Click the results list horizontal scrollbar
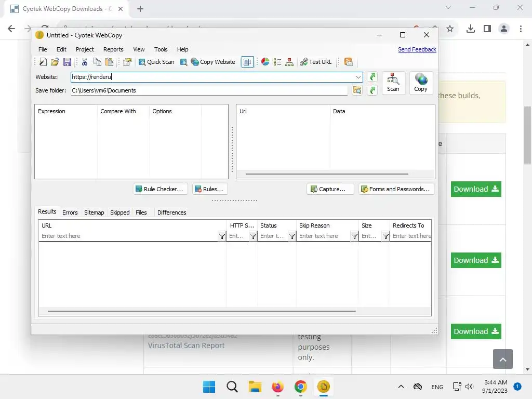Screen dimensions: 532x399 [x=202, y=311]
